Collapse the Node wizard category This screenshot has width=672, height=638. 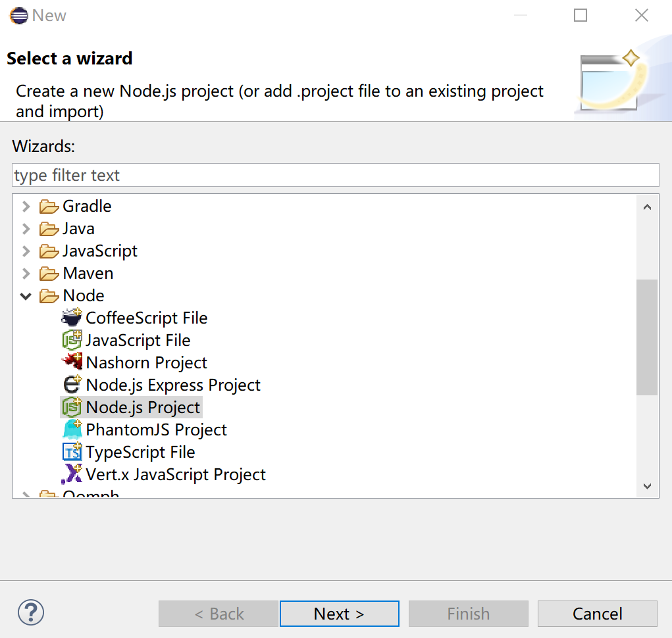coord(25,295)
